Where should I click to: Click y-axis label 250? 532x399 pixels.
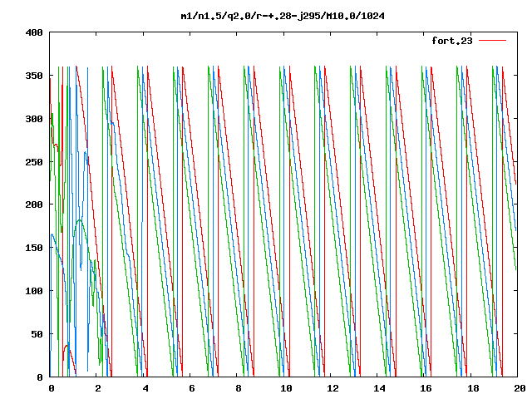point(34,162)
